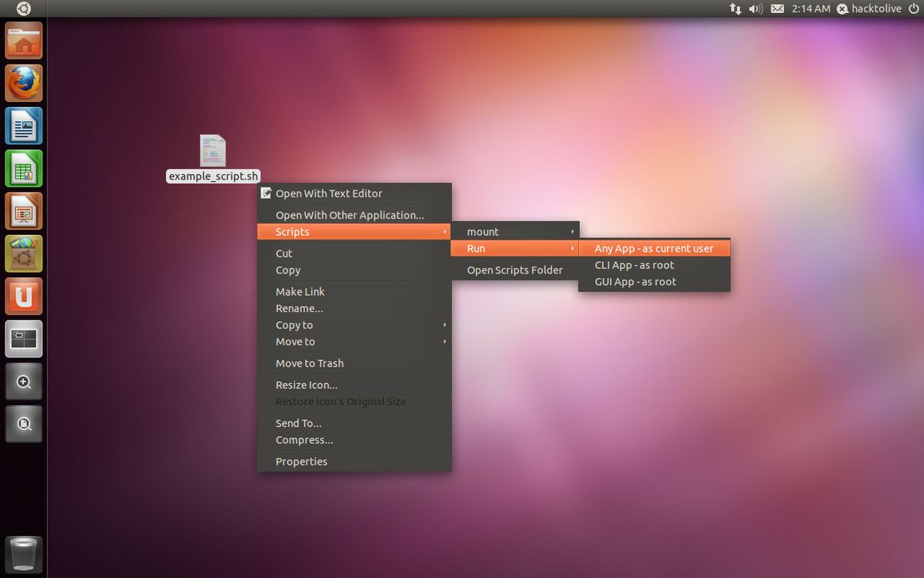Open the Home folder launcher icon
The height and width of the screenshot is (578, 924).
coord(23,41)
